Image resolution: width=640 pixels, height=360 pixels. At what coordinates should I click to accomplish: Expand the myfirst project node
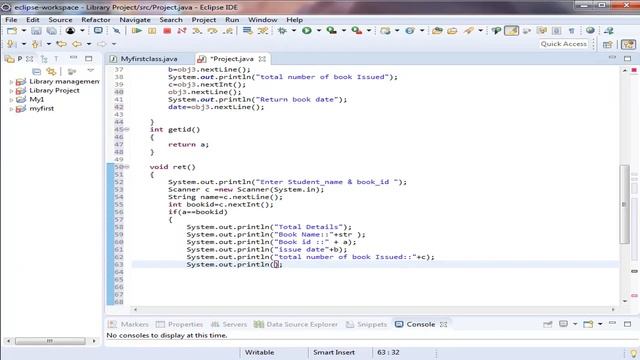click(x=11, y=109)
